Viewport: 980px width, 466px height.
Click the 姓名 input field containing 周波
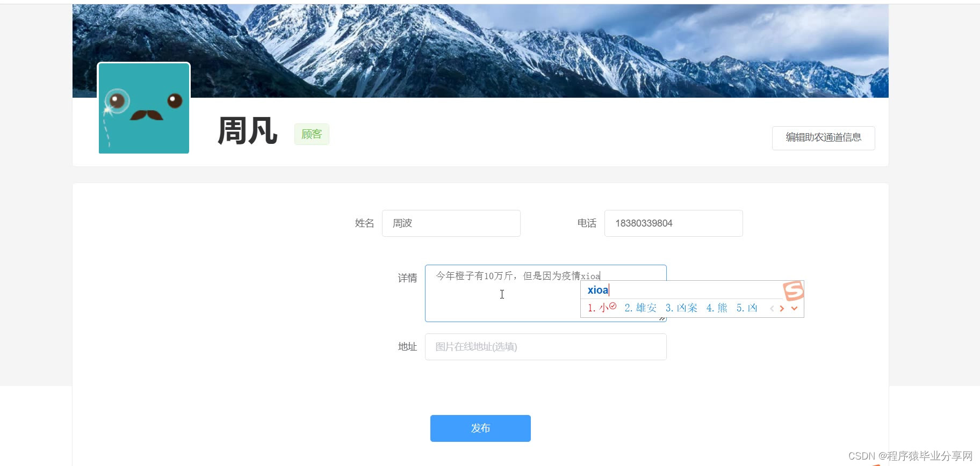[451, 223]
